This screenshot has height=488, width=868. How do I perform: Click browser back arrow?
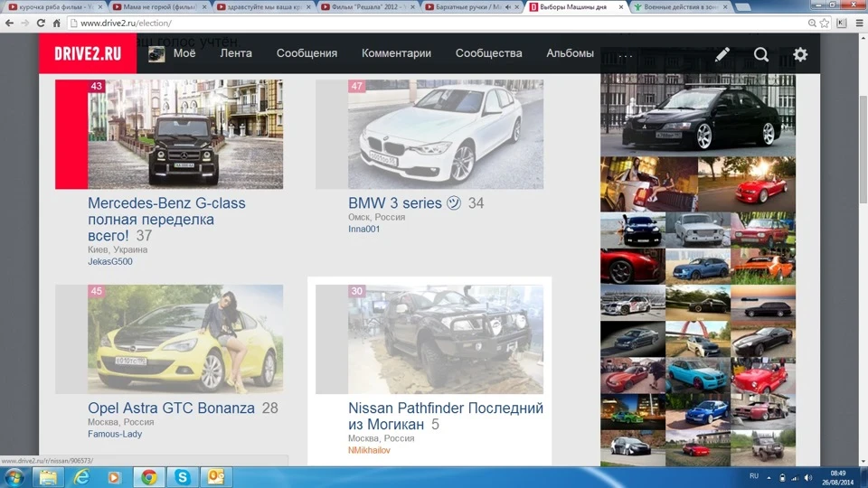(9, 23)
